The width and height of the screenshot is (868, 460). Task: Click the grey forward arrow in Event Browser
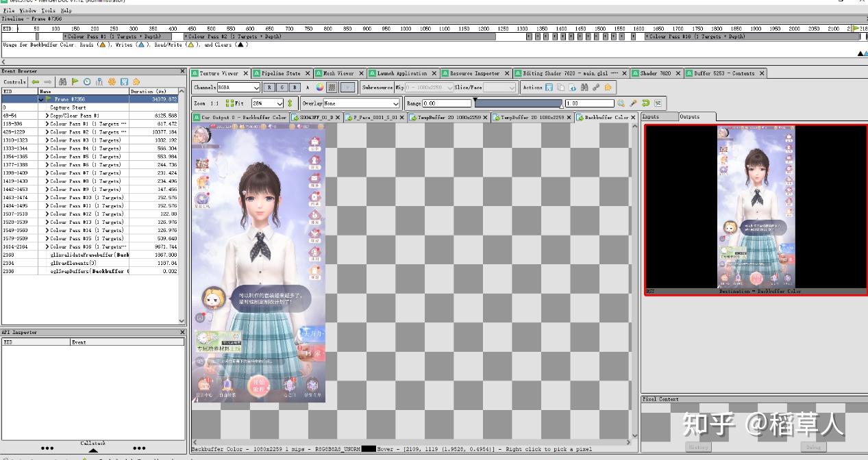tap(47, 81)
